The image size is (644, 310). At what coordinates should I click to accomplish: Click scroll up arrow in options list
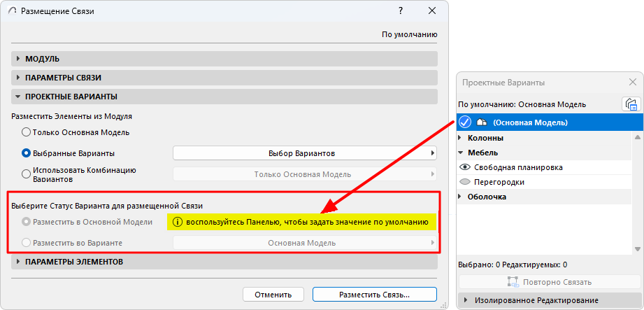click(x=638, y=137)
